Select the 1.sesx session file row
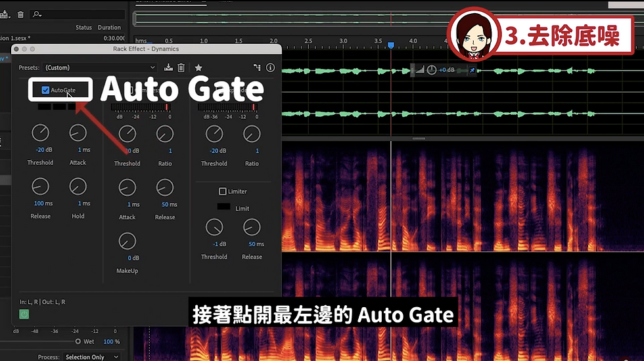Screen dimensions: 644x361 (x=62, y=38)
